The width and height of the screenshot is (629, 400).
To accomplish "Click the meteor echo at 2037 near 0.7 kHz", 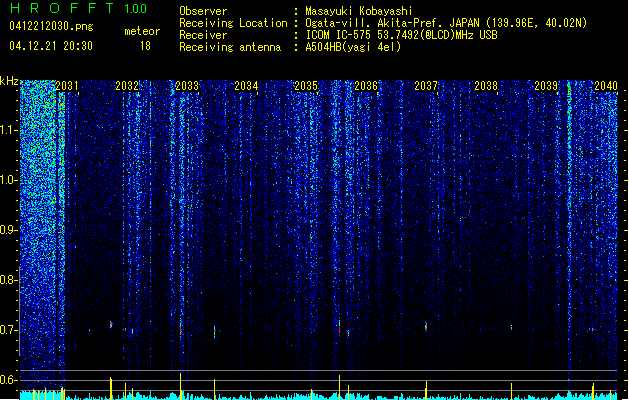I will (x=426, y=327).
